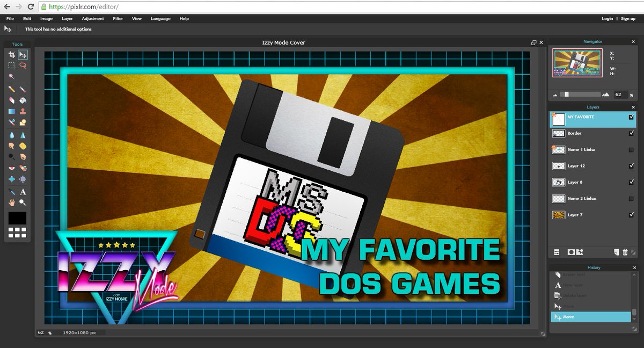Reload the browser page
The image size is (644, 348).
(x=30, y=6)
